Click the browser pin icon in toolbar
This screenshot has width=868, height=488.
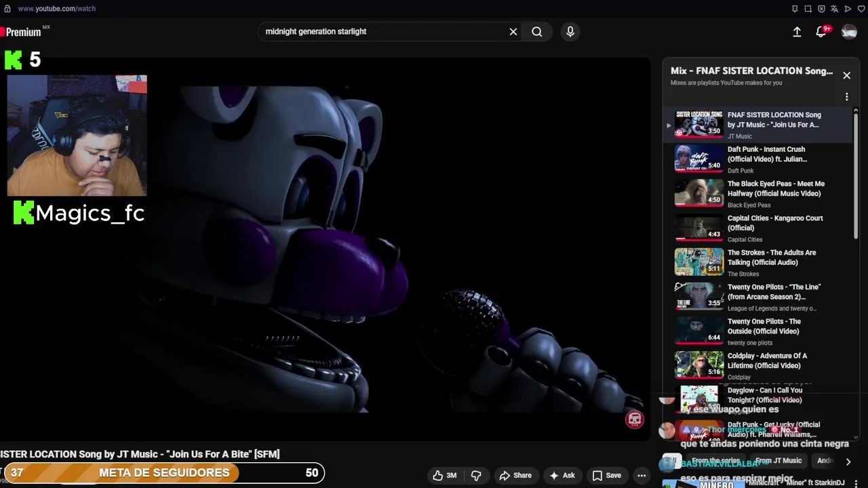click(x=795, y=9)
